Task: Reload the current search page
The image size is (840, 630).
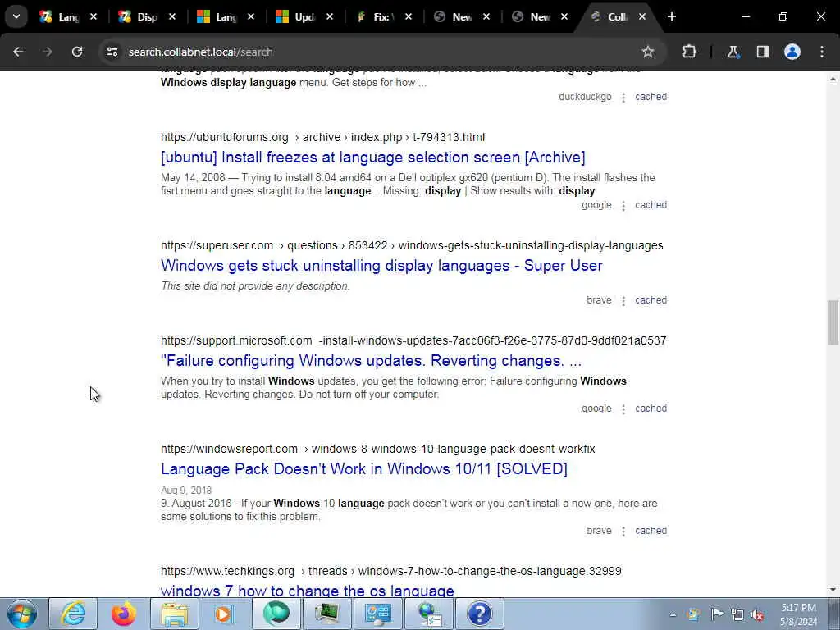Action: [x=77, y=52]
